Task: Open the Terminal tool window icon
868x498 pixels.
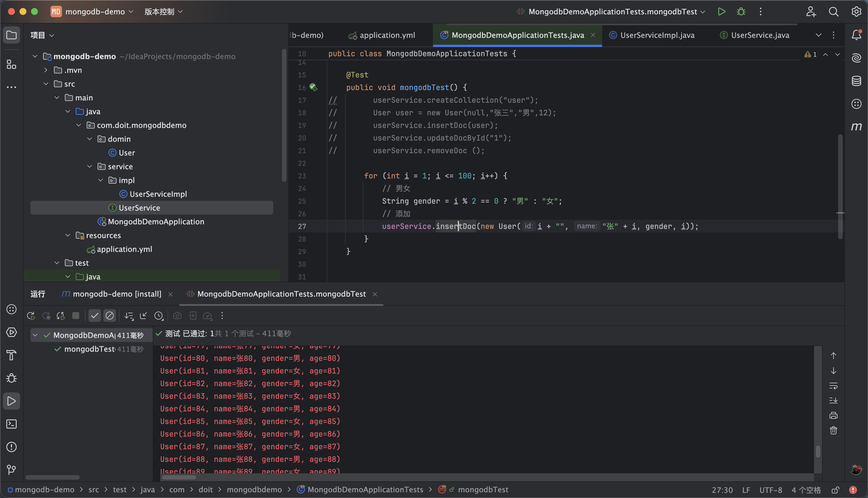Action: [11, 424]
